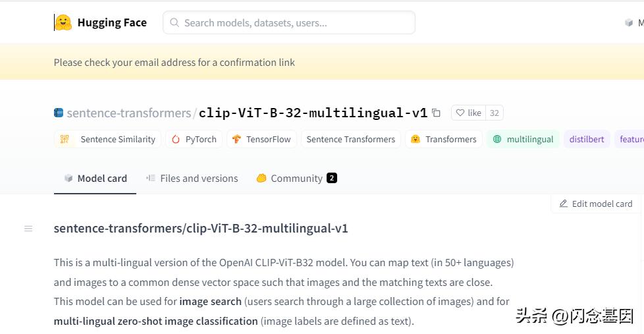
Task: Open the sentence-transformers organization link
Action: [128, 113]
